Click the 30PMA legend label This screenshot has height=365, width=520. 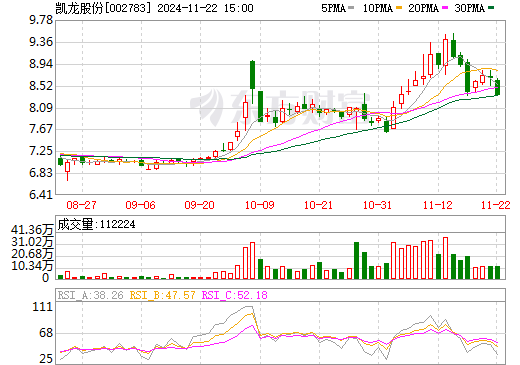click(469, 8)
